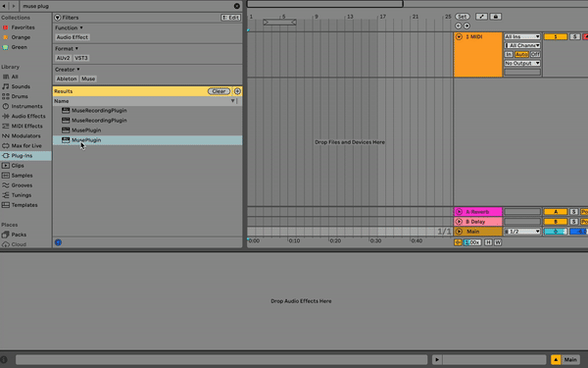Select the Plug-Ins library category

point(25,155)
